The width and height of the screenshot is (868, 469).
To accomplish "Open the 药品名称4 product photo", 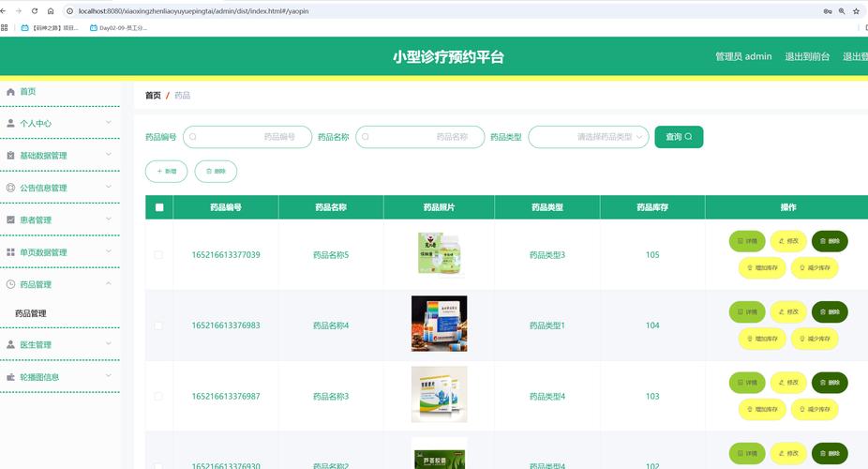I will [x=439, y=324].
